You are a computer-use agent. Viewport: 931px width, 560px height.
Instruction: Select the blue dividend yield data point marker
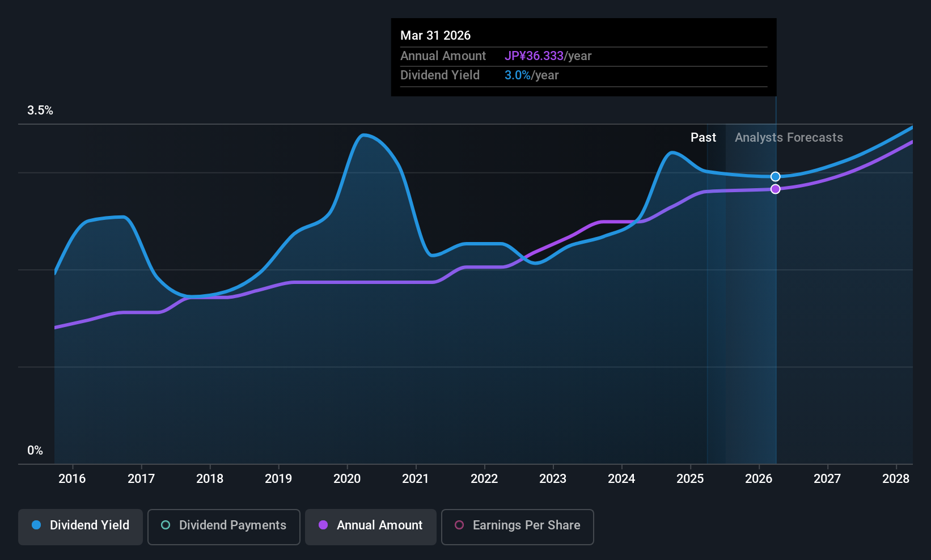775,177
